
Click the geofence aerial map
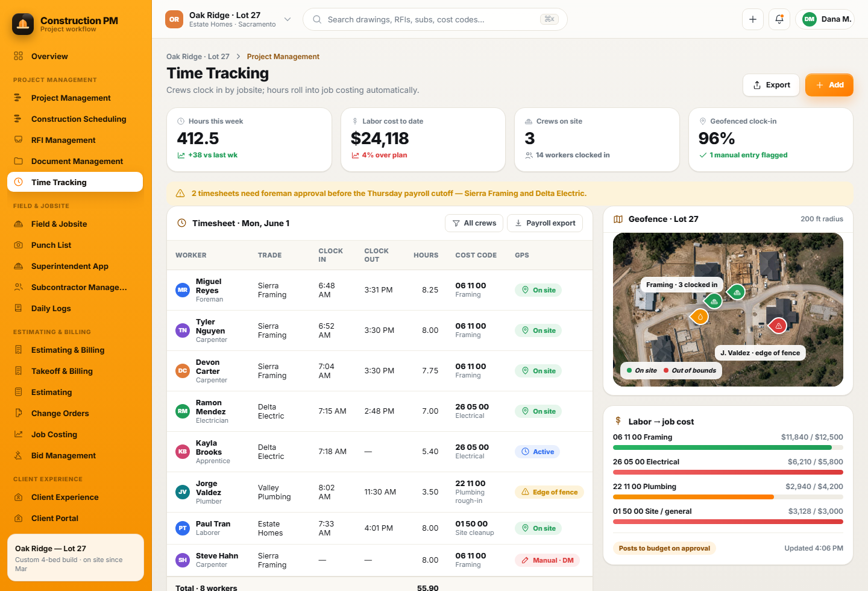[728, 309]
